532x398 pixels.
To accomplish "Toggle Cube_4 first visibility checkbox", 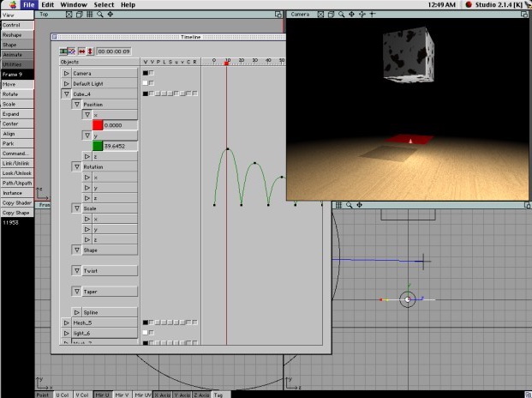I will (146, 93).
